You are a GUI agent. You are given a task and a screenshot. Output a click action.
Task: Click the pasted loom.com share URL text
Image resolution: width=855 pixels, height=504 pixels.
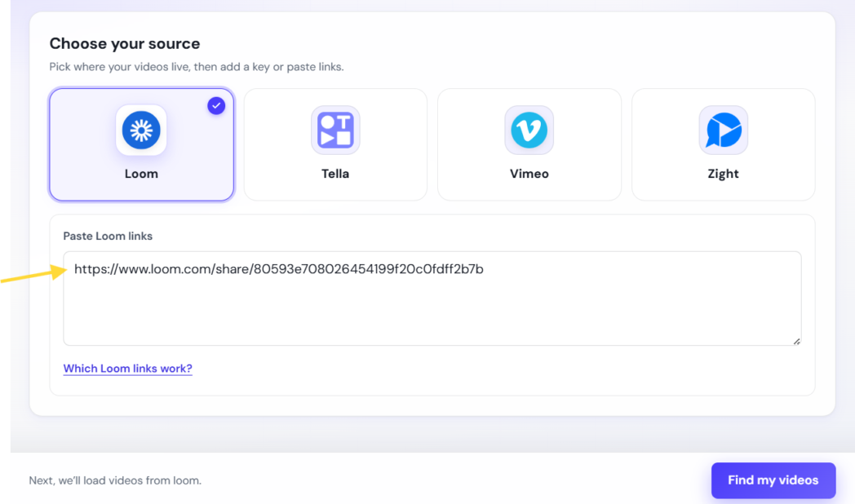coord(279,269)
